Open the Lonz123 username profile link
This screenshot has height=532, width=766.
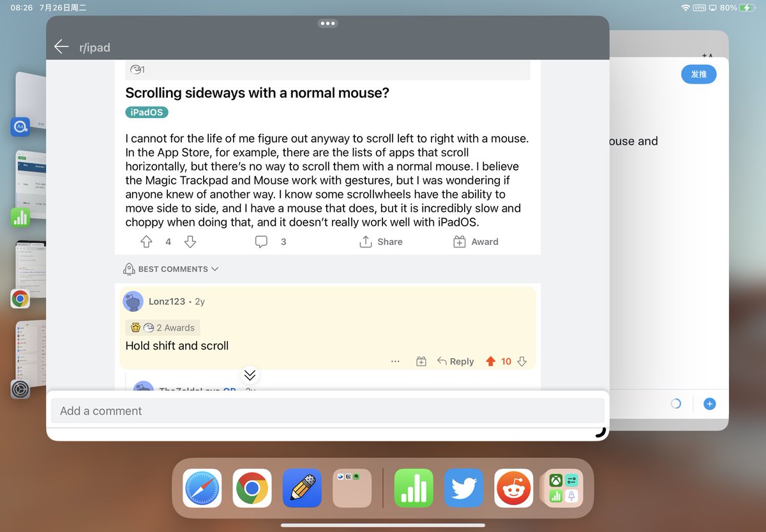tap(167, 302)
